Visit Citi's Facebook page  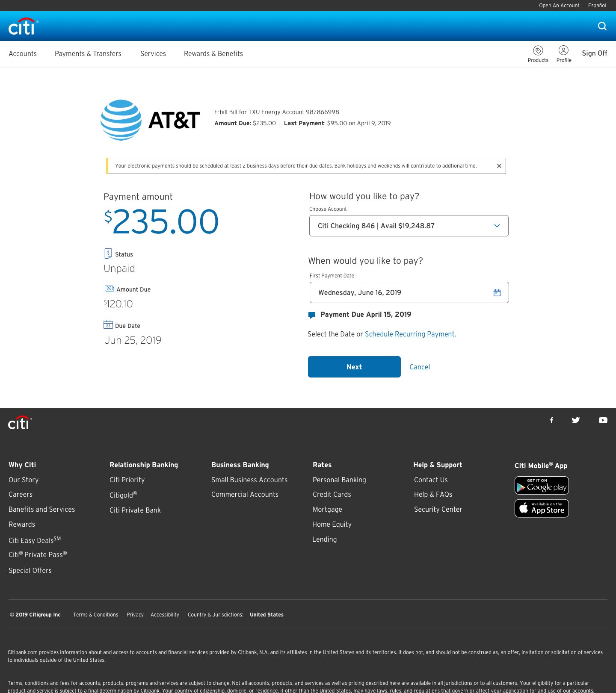click(x=552, y=420)
